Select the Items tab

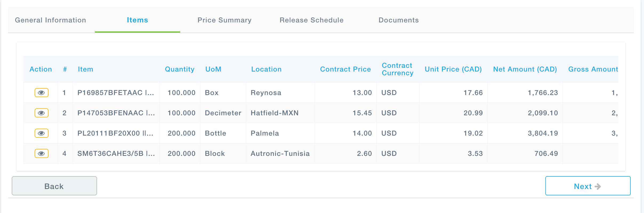point(137,20)
